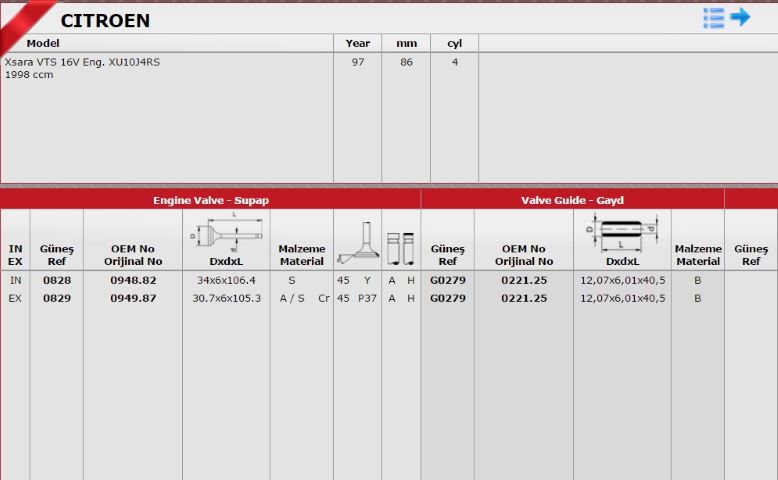Screen dimensions: 778x480
Task: Click the CITROEN brand title
Action: pyautogui.click(x=105, y=20)
